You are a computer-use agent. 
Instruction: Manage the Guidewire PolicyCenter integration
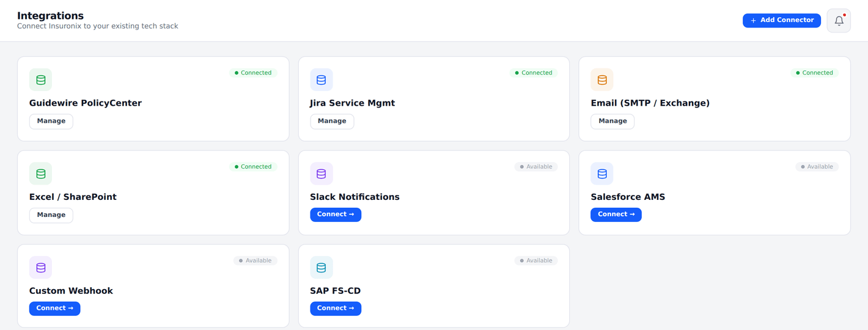point(51,121)
